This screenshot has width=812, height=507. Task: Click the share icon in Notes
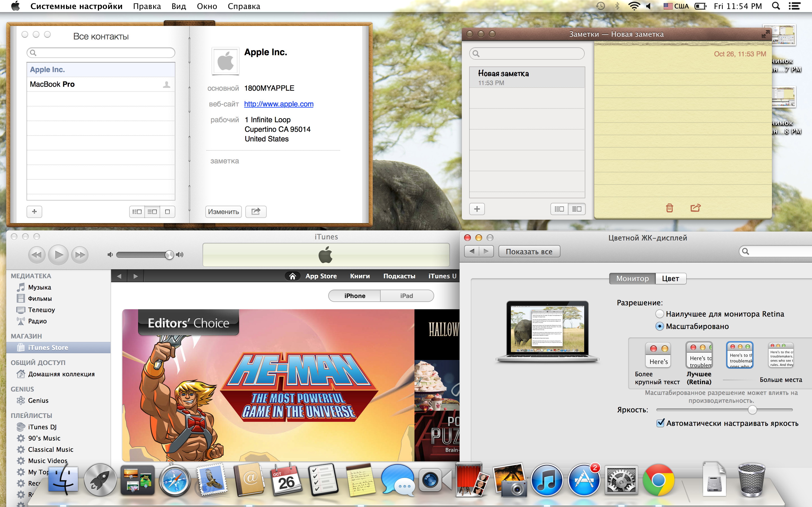pos(695,208)
